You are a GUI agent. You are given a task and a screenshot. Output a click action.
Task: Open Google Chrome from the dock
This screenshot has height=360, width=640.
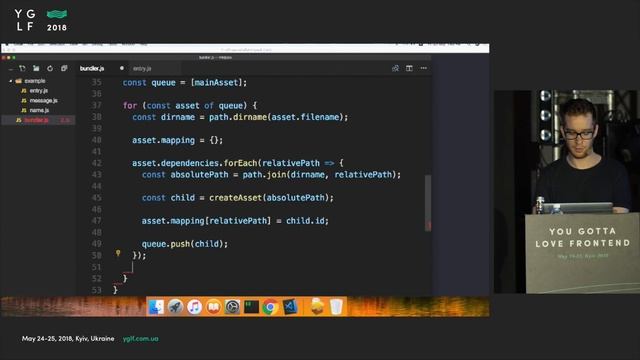point(270,307)
